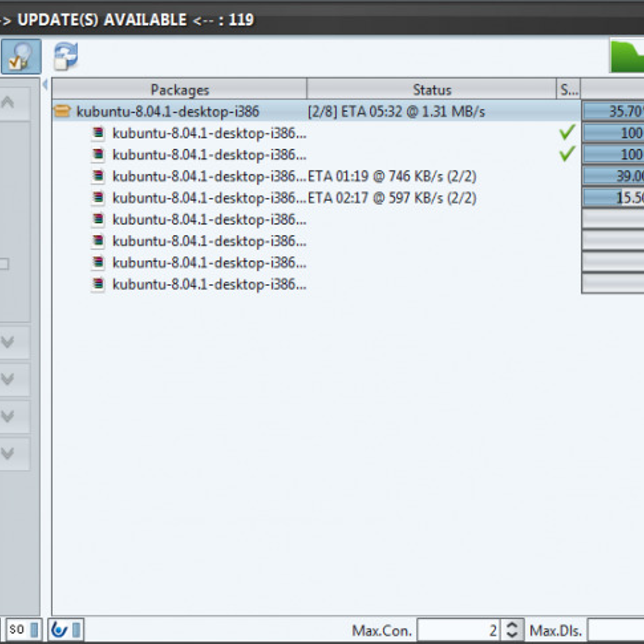Toggle the lightbulb checkmark toolbar button
This screenshot has width=644, height=644.
[21, 56]
